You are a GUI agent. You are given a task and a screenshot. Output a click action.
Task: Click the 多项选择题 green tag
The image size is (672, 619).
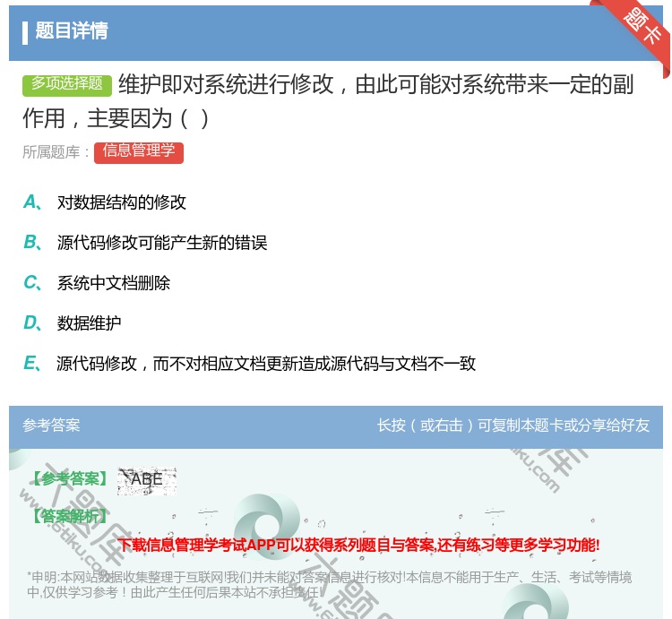pos(67,84)
